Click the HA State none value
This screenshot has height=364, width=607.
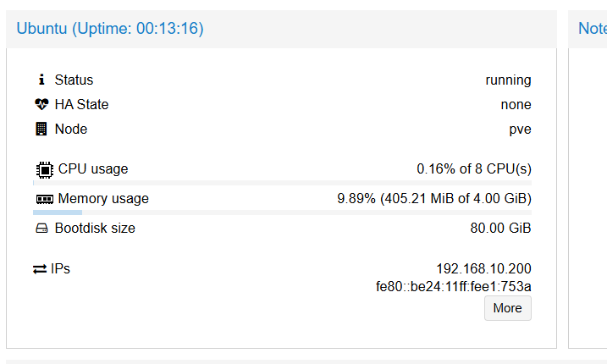(516, 105)
